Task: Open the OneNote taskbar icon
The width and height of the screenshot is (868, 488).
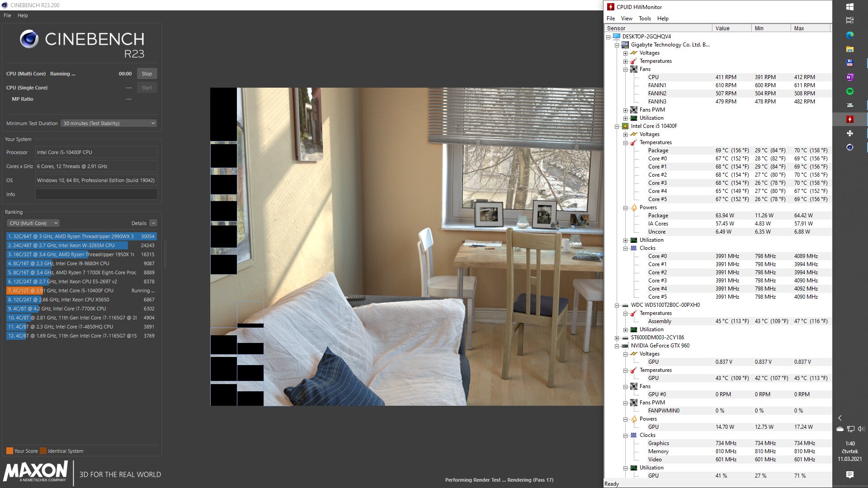Action: coord(849,77)
